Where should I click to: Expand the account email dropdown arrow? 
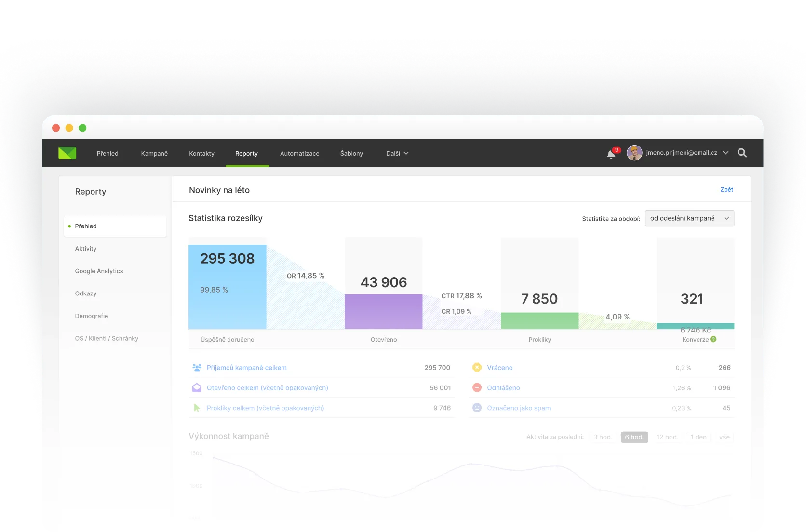725,153
